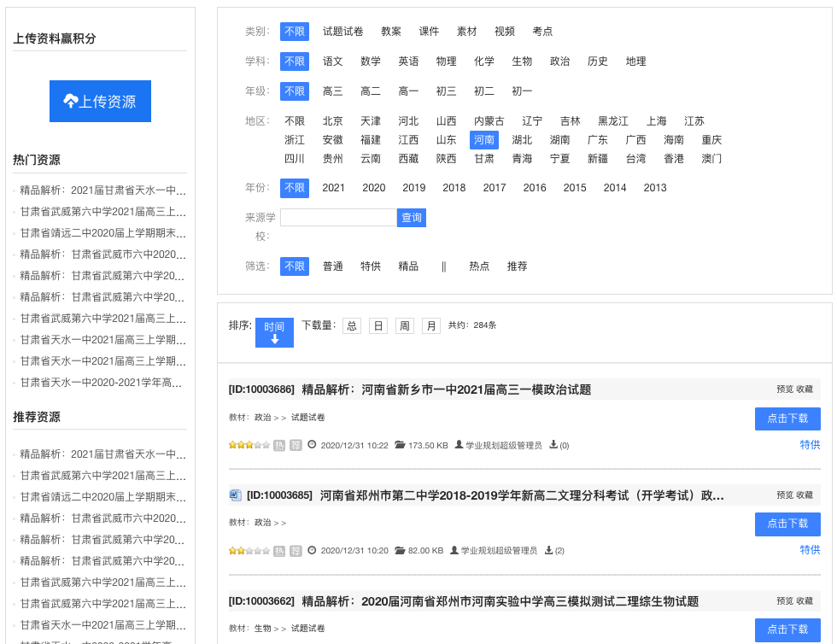Filter category by 试题试卷
This screenshot has height=644, width=837.
(342, 32)
